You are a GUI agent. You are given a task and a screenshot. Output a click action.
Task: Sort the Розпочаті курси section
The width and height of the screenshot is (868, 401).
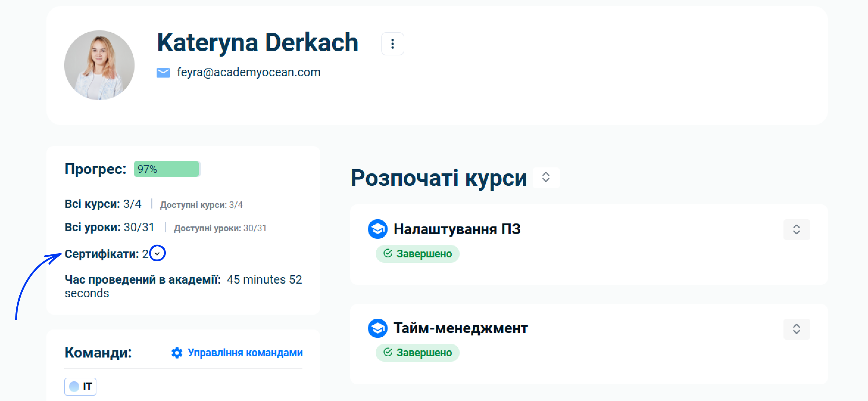tap(546, 177)
